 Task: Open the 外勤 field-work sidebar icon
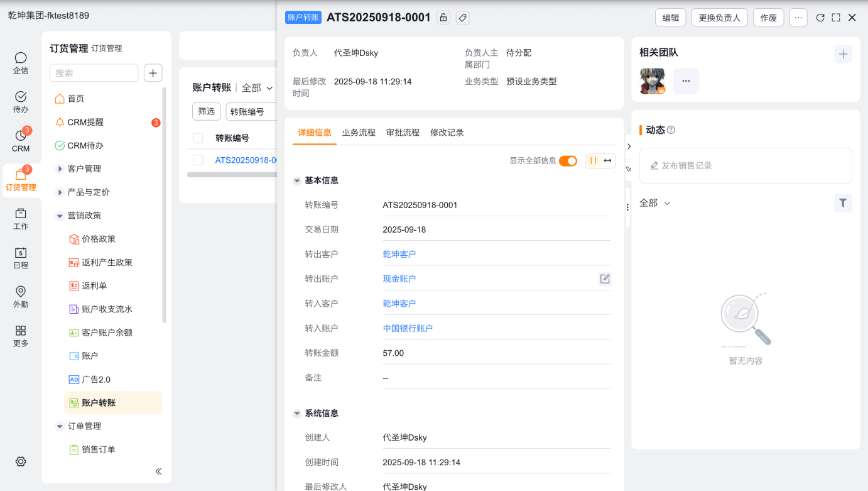click(x=21, y=297)
